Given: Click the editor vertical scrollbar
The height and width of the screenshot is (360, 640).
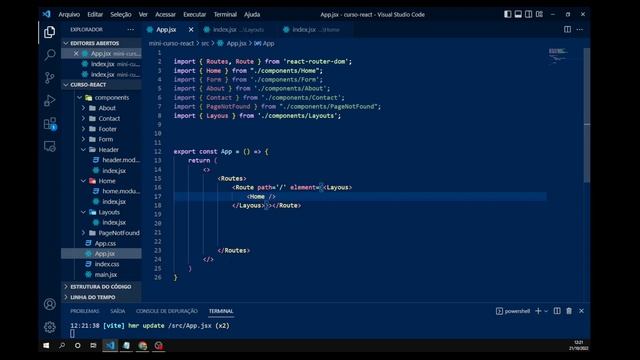Looking at the screenshot, I should (587, 116).
